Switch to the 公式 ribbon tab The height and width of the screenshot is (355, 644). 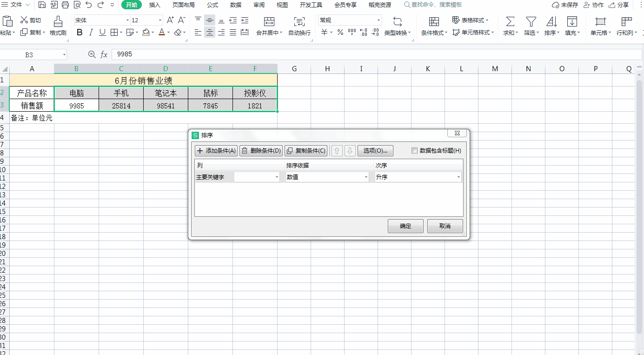pos(212,5)
